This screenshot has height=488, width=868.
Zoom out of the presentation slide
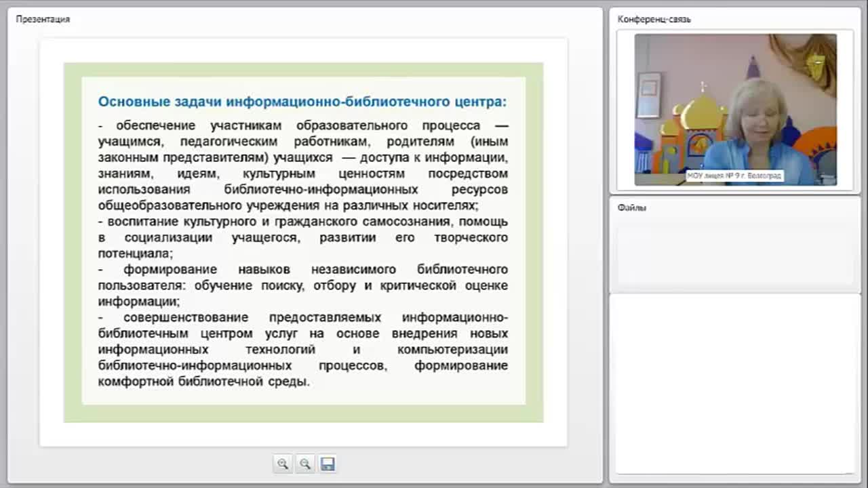point(305,464)
